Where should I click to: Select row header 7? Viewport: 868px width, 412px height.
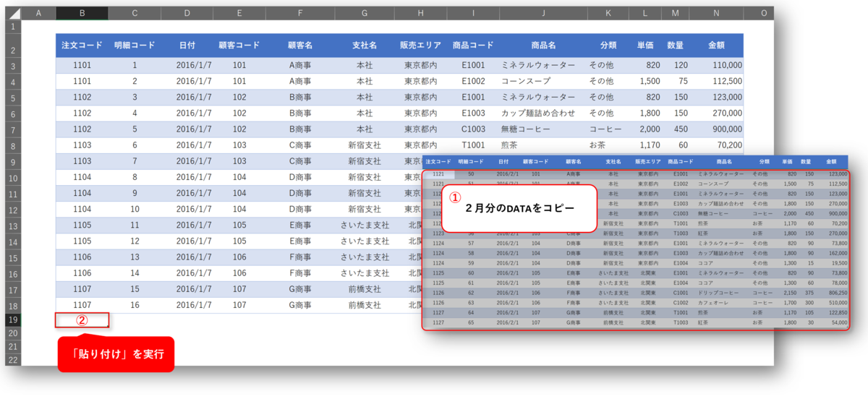[x=13, y=129]
